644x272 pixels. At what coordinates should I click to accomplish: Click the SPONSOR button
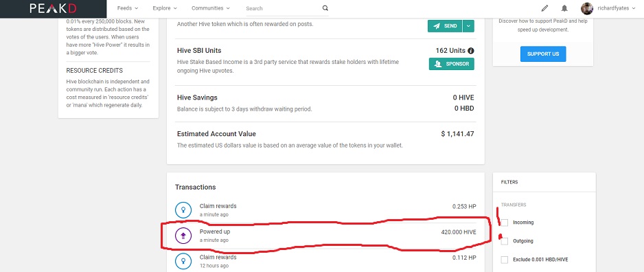pos(451,64)
